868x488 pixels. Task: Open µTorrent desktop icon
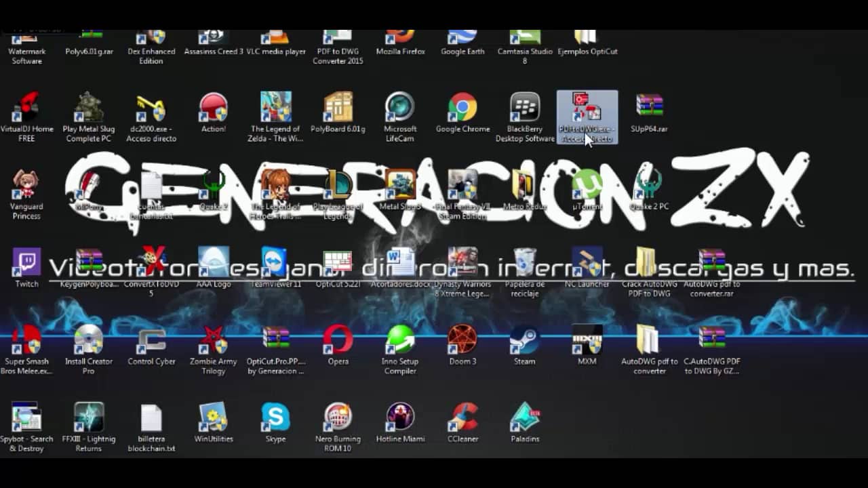click(587, 185)
